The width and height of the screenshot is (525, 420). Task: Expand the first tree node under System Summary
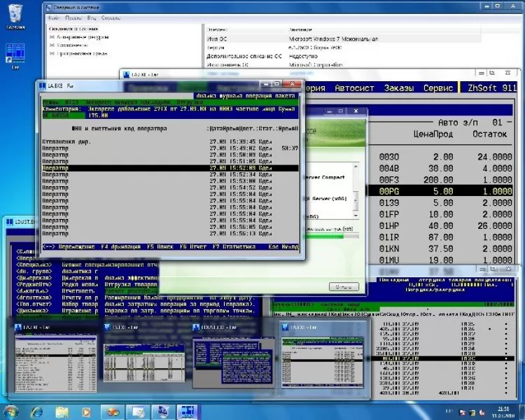coord(52,36)
